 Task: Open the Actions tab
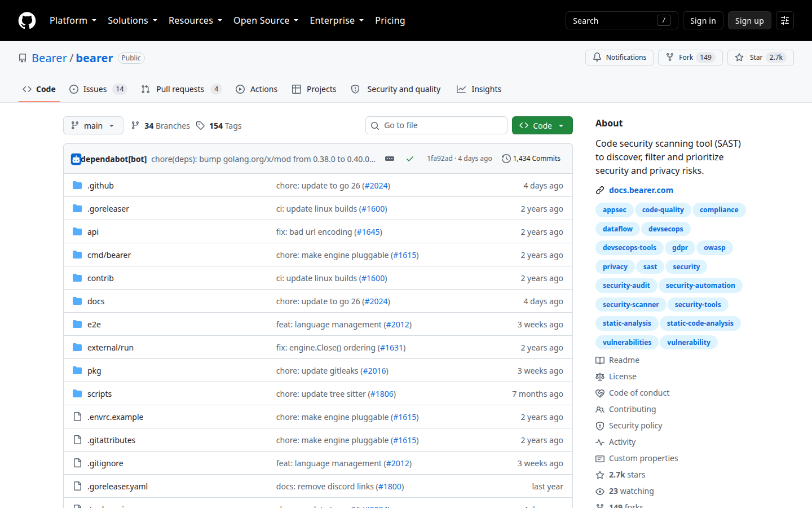point(257,89)
